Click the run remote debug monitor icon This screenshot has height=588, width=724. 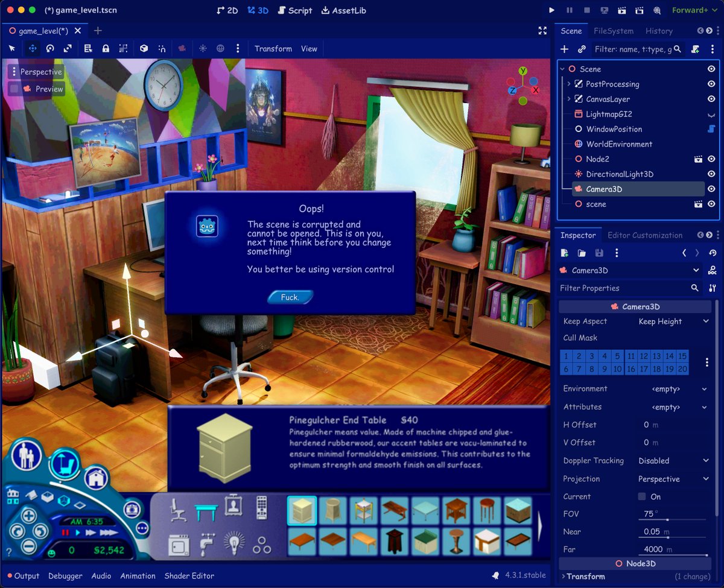[x=605, y=10]
